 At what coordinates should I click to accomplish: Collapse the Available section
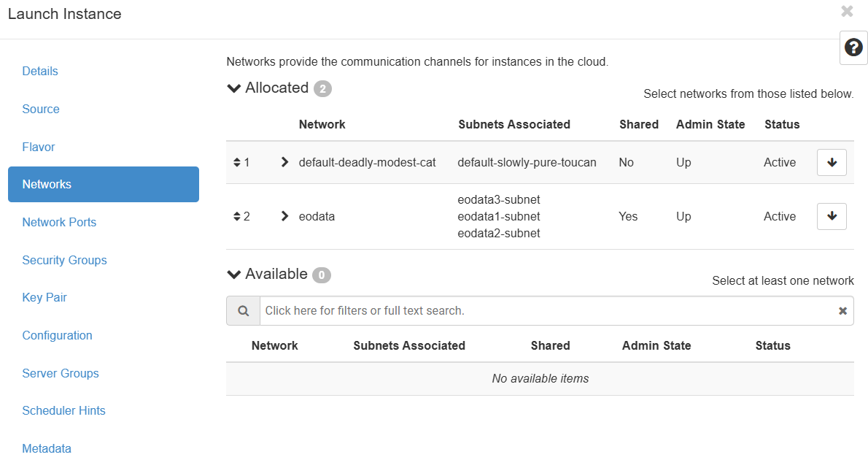coord(234,274)
